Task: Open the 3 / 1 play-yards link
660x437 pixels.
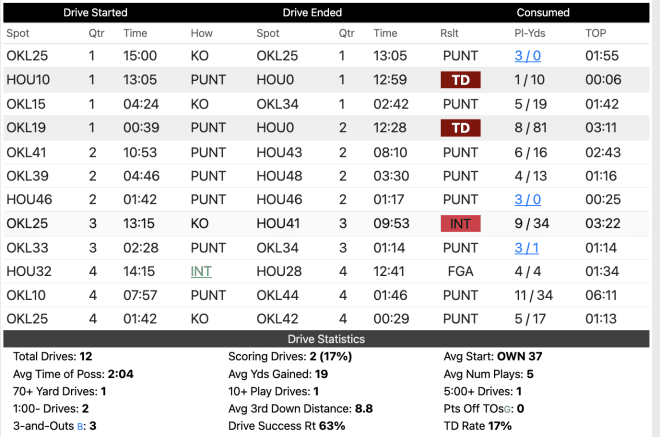Action: (526, 248)
